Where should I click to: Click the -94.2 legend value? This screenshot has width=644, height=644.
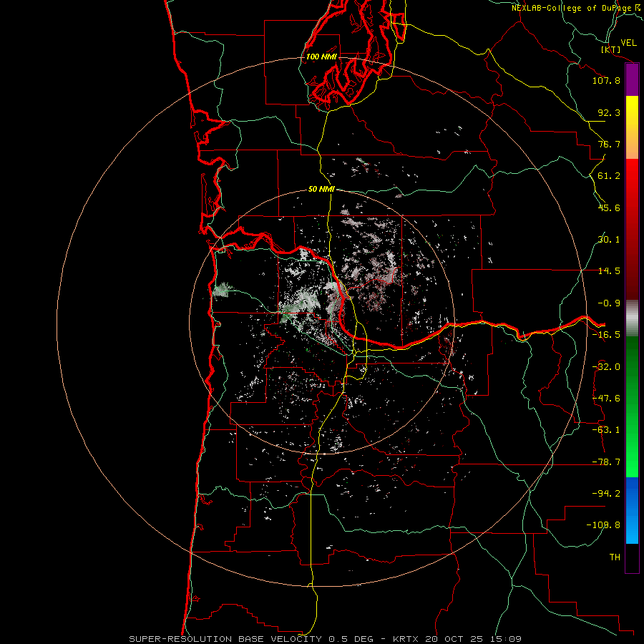pos(606,493)
